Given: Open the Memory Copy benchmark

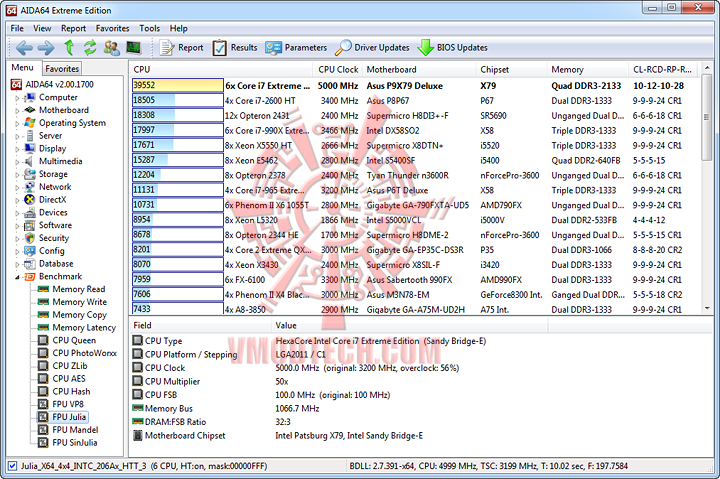Looking at the screenshot, I should [79, 315].
